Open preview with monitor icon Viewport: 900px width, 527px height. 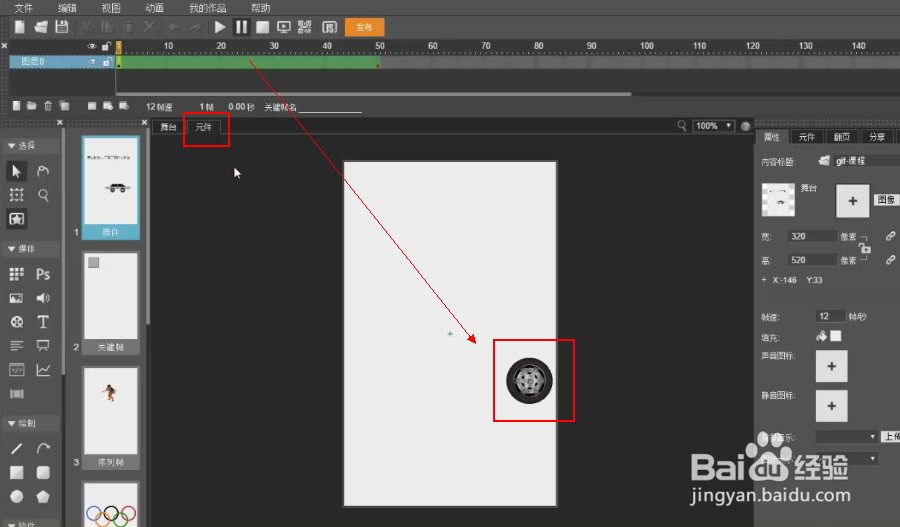pyautogui.click(x=284, y=27)
